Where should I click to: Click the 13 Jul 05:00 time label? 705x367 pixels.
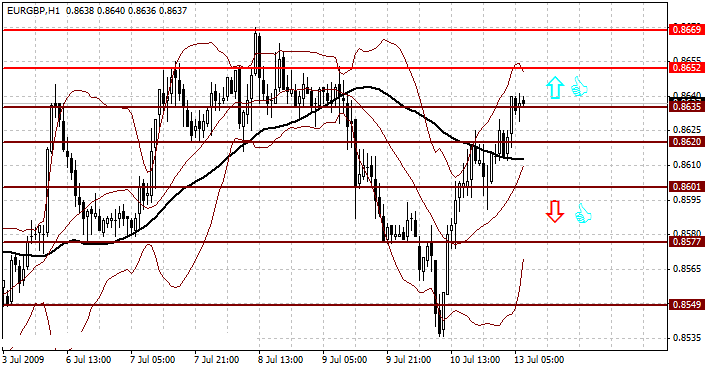tap(539, 360)
